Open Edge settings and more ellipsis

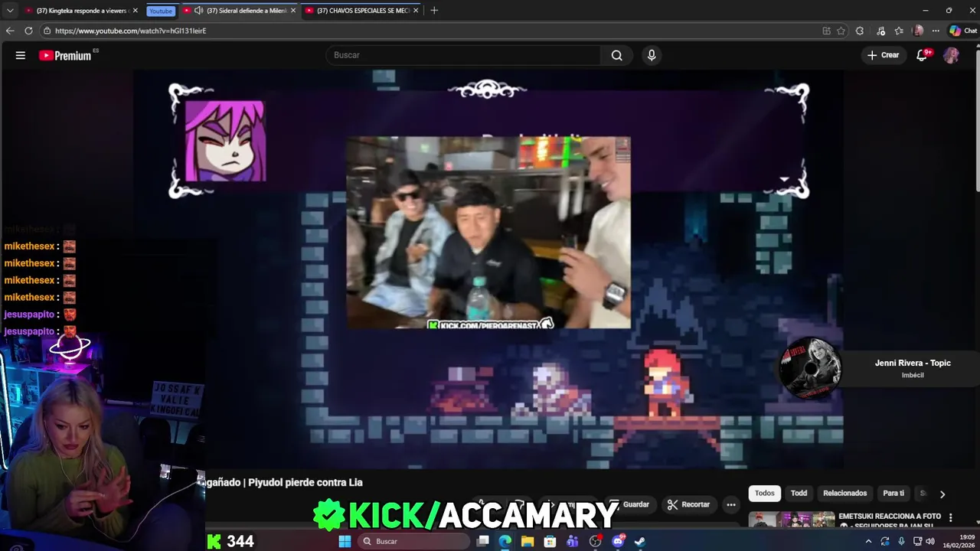click(936, 31)
